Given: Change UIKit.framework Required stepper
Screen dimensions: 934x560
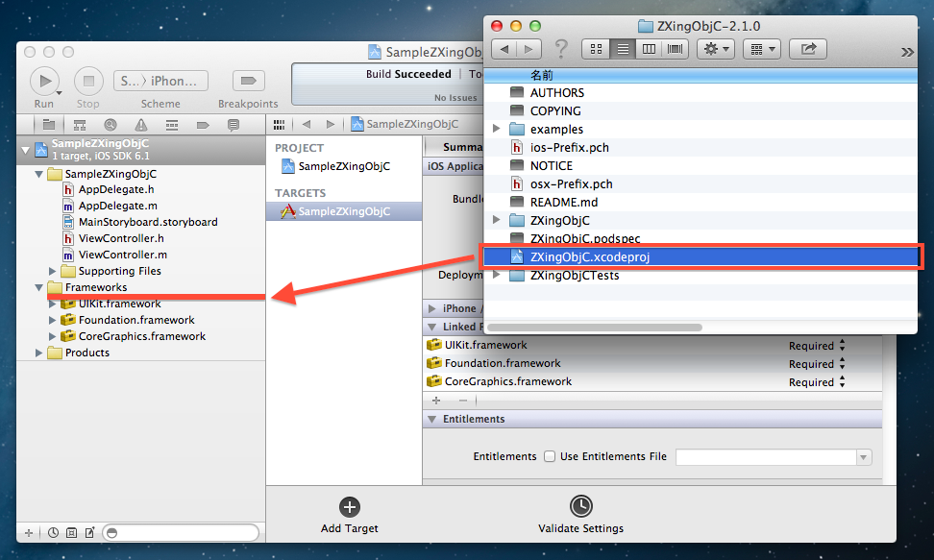Looking at the screenshot, I should (x=843, y=346).
